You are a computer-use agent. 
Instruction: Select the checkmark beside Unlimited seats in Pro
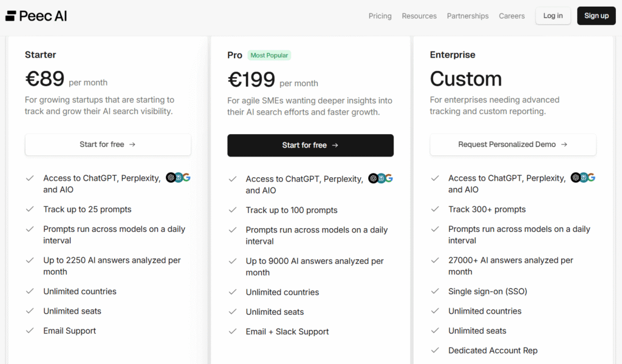click(x=233, y=311)
